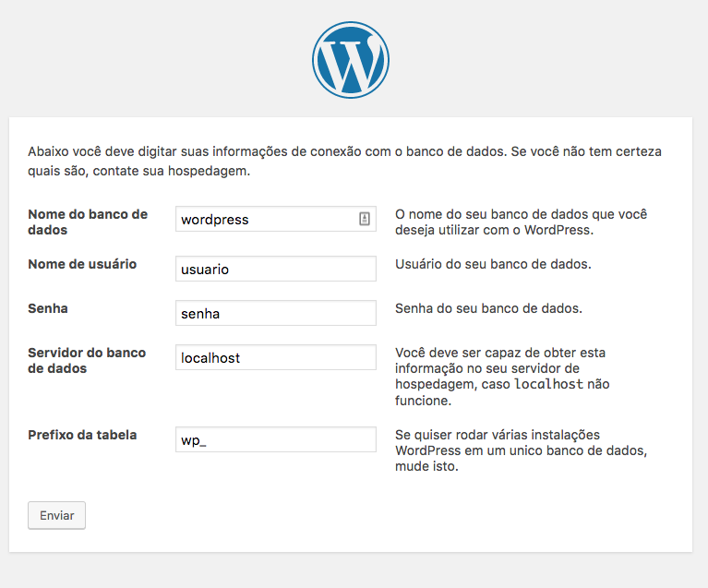Click the intro paragraph starting 'Abaixo você deve digitar'

[344, 162]
